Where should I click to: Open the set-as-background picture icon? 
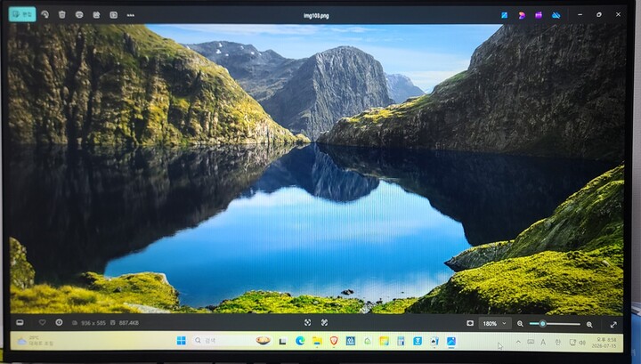[96, 15]
